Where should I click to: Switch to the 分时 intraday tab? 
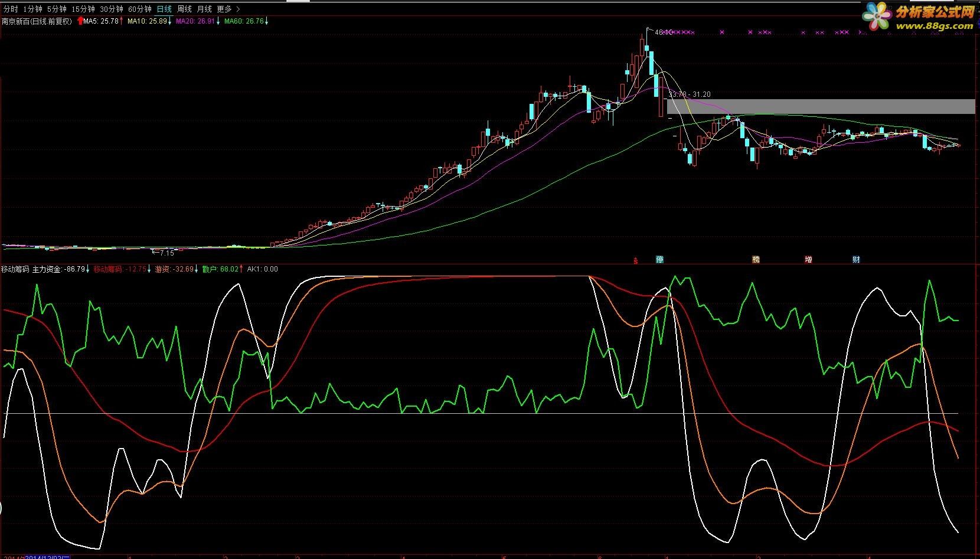tap(11, 9)
